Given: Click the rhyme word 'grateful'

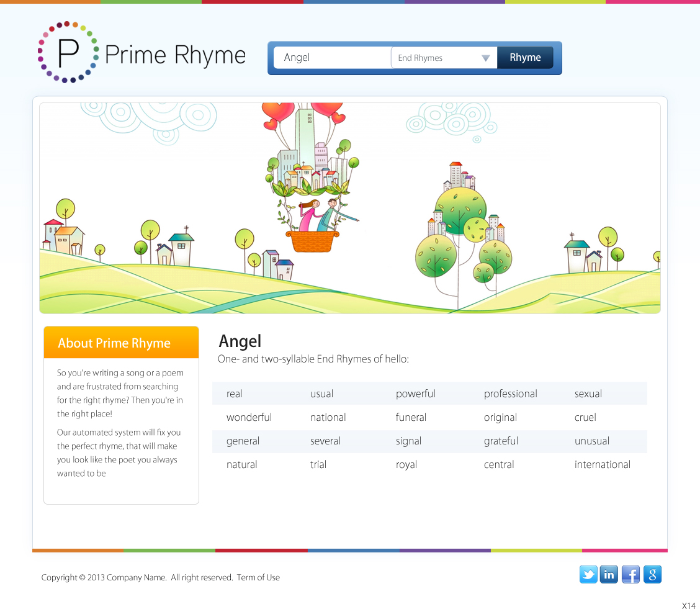Looking at the screenshot, I should click(500, 441).
